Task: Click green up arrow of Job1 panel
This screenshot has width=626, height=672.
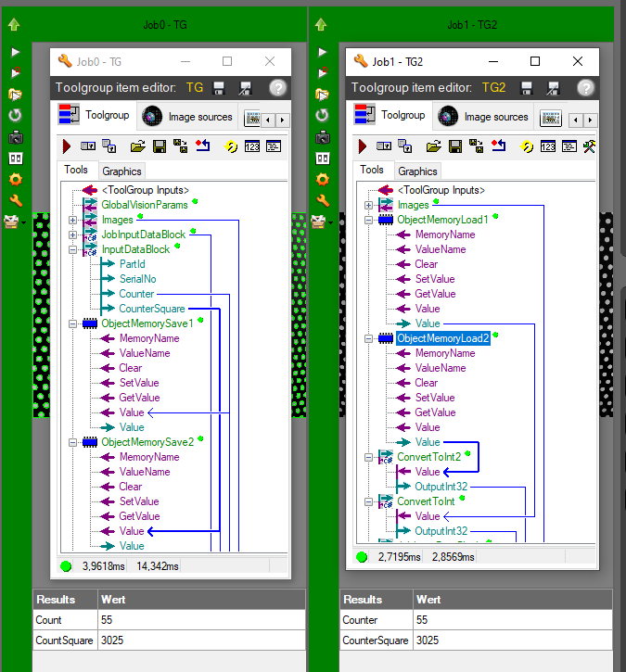Action: click(321, 24)
